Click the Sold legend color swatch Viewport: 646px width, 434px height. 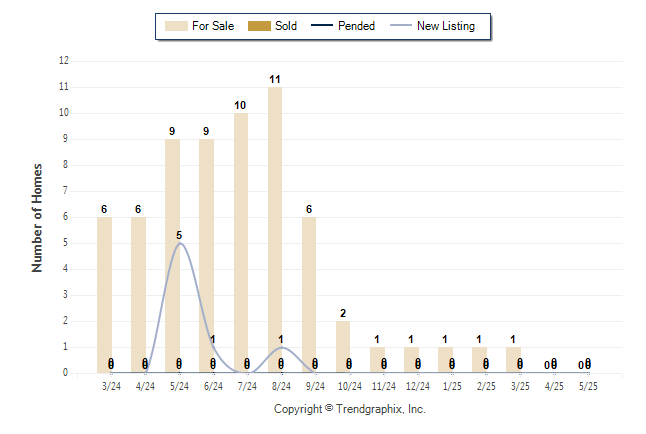click(x=259, y=26)
